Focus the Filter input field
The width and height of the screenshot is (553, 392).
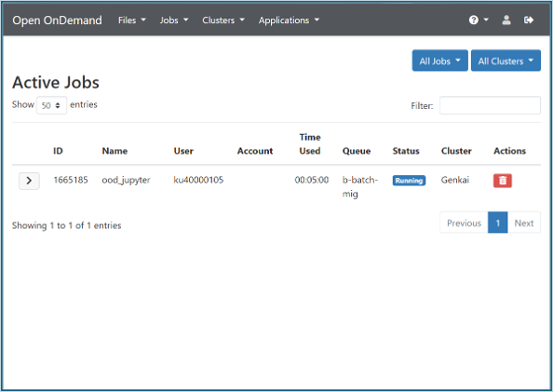[490, 105]
